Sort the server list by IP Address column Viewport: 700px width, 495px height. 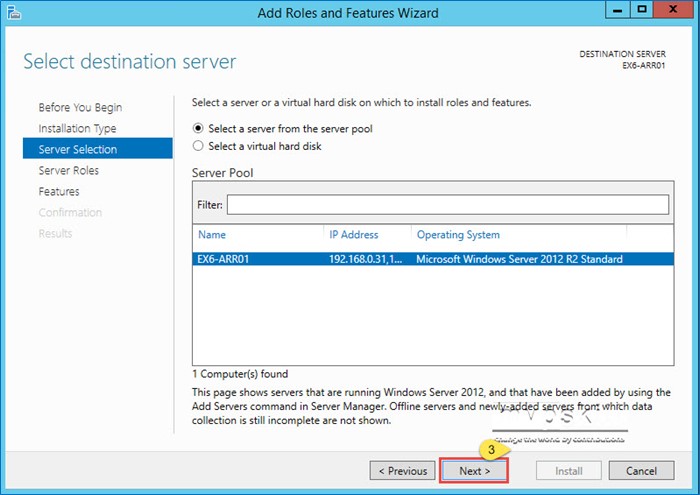353,234
